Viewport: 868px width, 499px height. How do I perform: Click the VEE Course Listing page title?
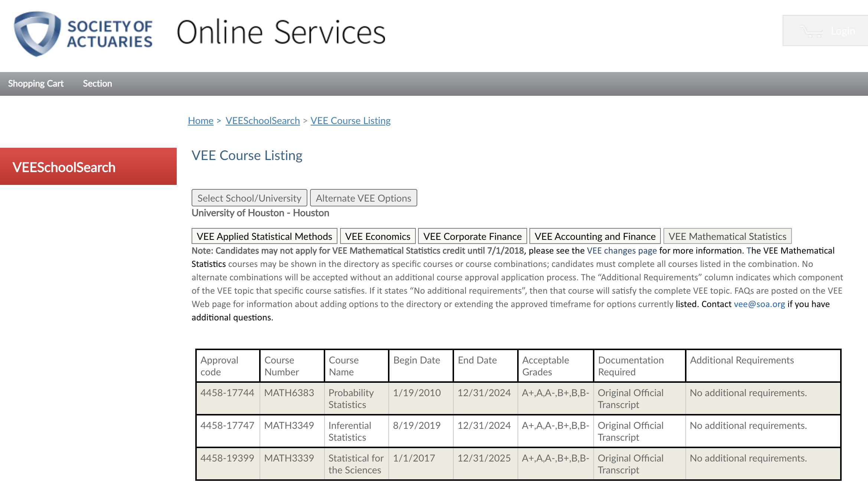tap(247, 155)
